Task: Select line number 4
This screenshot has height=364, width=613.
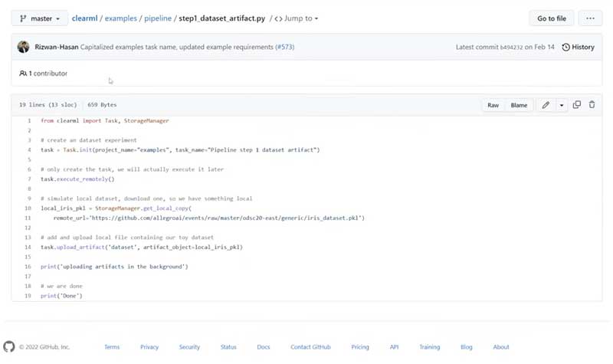Action: [x=29, y=150]
